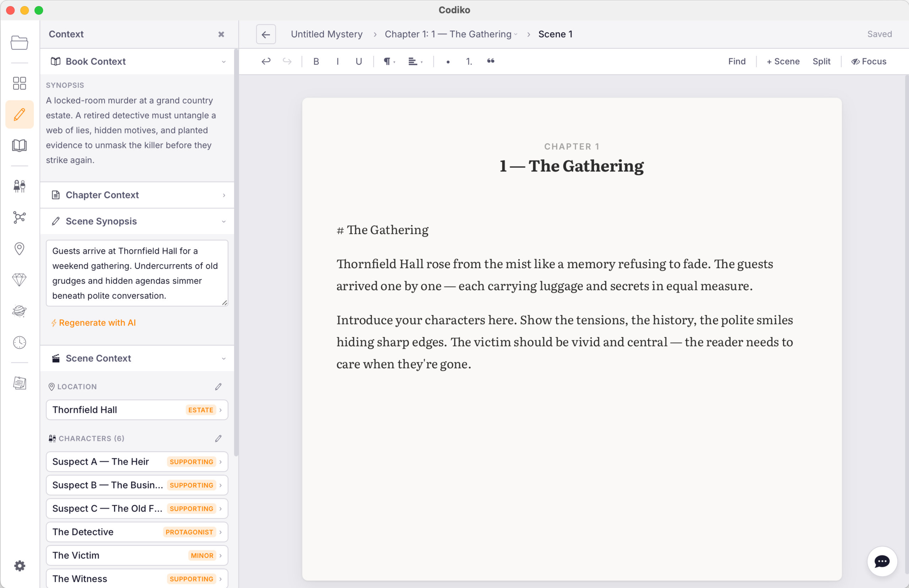The image size is (909, 588).
Task: Edit scene characters with pencil icon
Action: click(218, 438)
